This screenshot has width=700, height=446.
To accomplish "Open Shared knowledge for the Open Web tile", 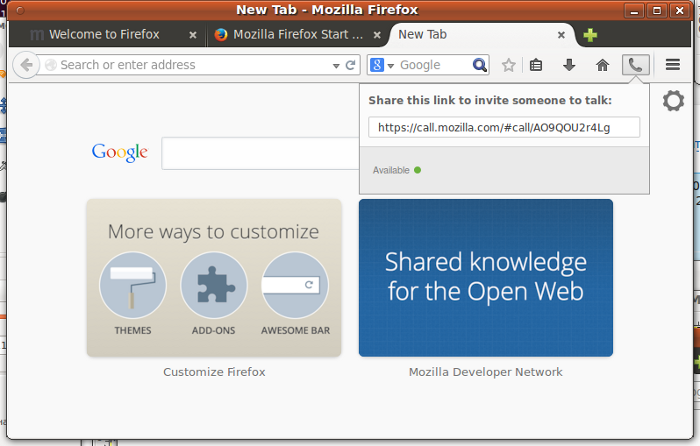I will (x=486, y=278).
